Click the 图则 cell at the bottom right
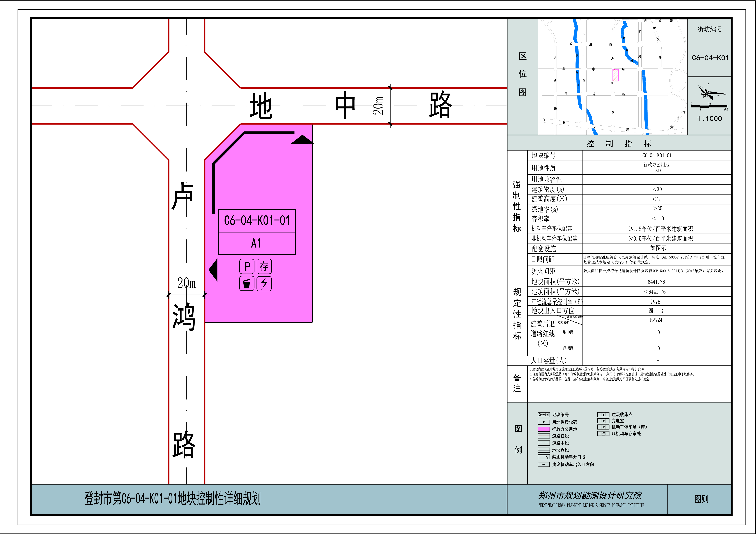This screenshot has width=756, height=534. point(701,499)
